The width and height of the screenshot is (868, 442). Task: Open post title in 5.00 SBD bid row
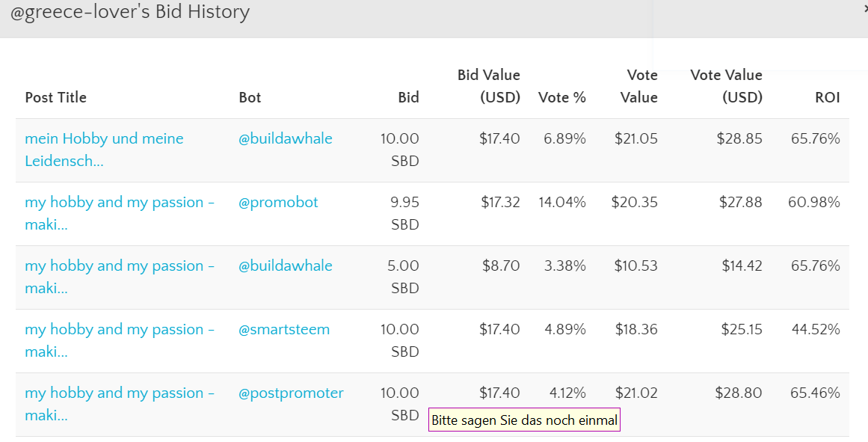click(120, 277)
